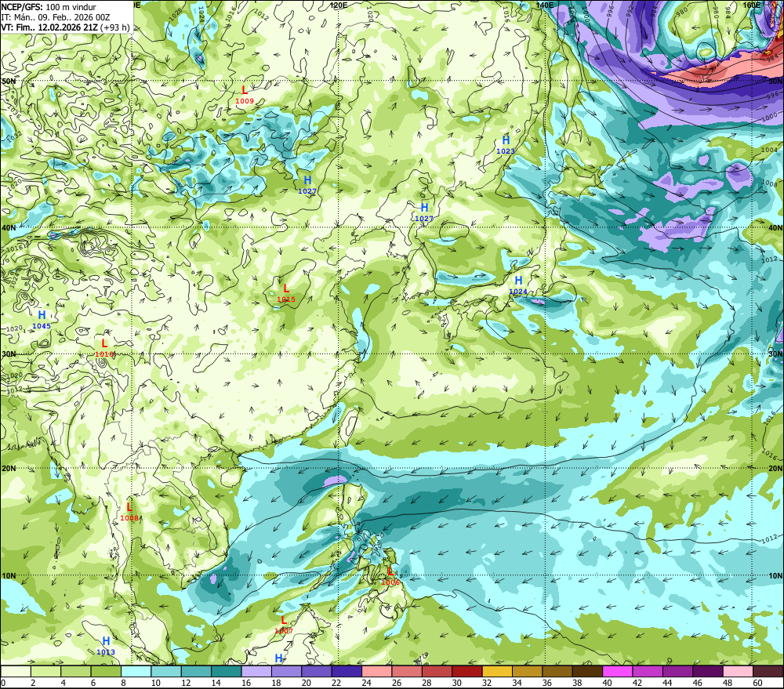This screenshot has width=784, height=689.
Task: Click the 20N label on the right map edge
Action: (775, 469)
